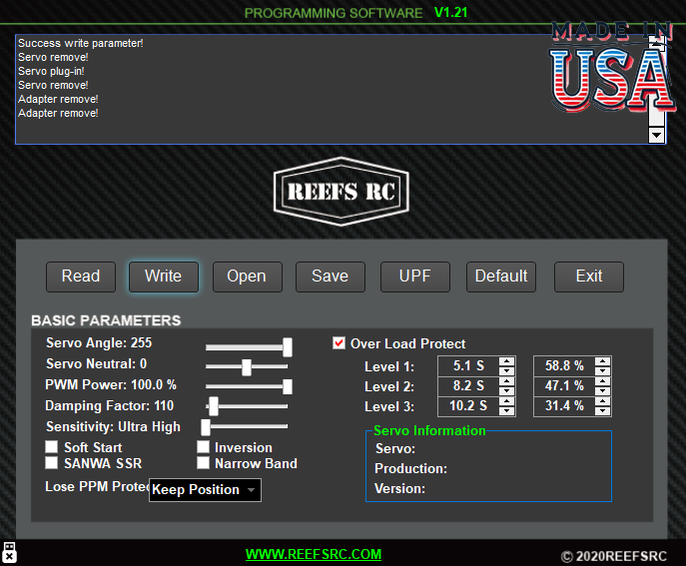Click the Servo Angle slider handle
This screenshot has width=686, height=566.
click(x=287, y=347)
